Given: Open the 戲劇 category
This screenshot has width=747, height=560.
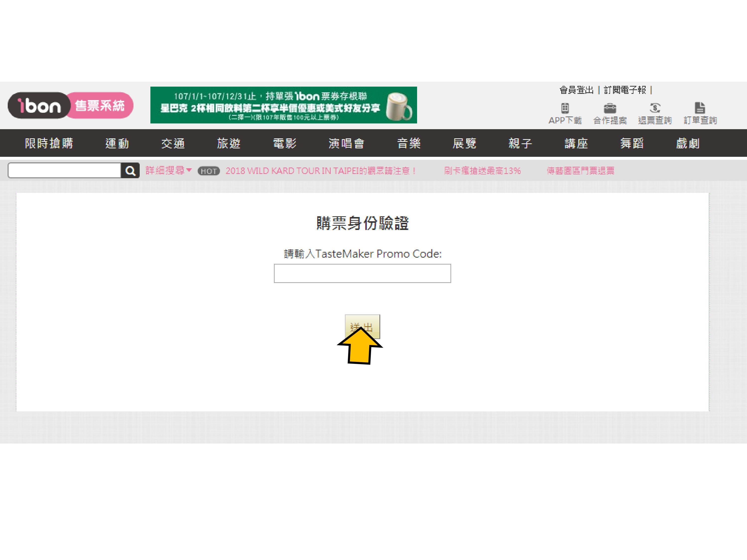Looking at the screenshot, I should click(x=687, y=143).
